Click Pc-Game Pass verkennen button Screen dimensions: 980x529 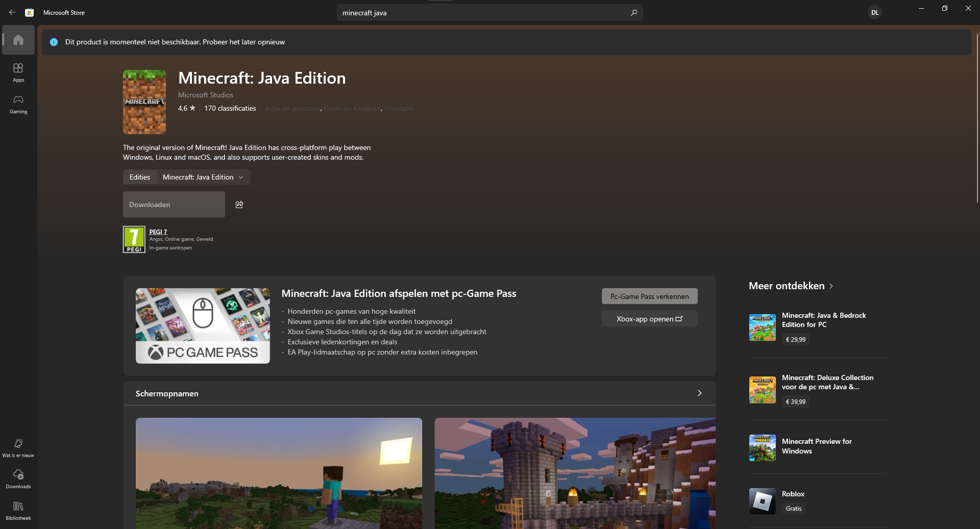[x=650, y=296]
